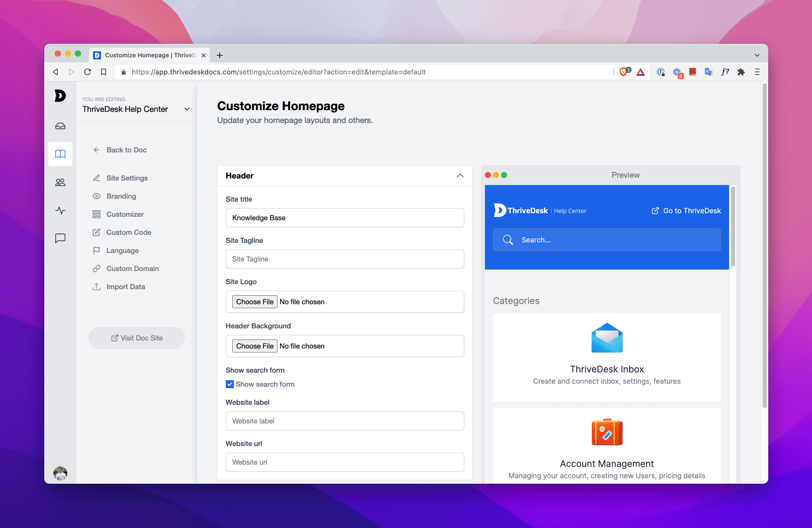This screenshot has height=528, width=812.
Task: Open the shield lock extension icon
Action: pos(661,72)
